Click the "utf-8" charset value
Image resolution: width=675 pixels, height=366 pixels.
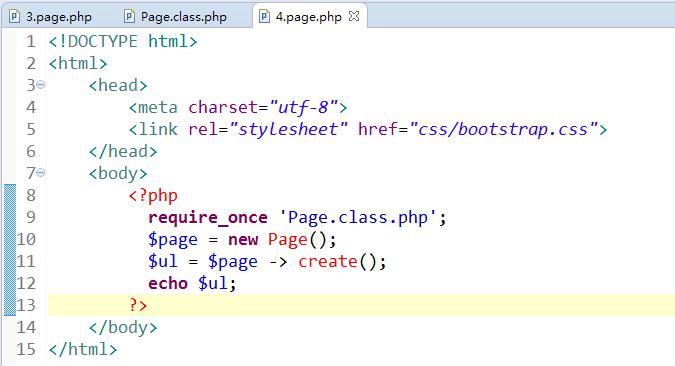point(303,107)
